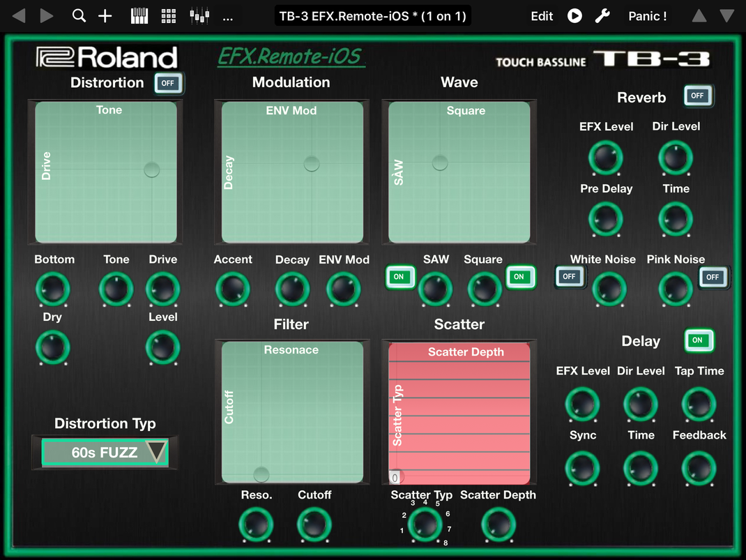Viewport: 746px width, 560px height.
Task: Open the piano keyboard view
Action: [139, 16]
